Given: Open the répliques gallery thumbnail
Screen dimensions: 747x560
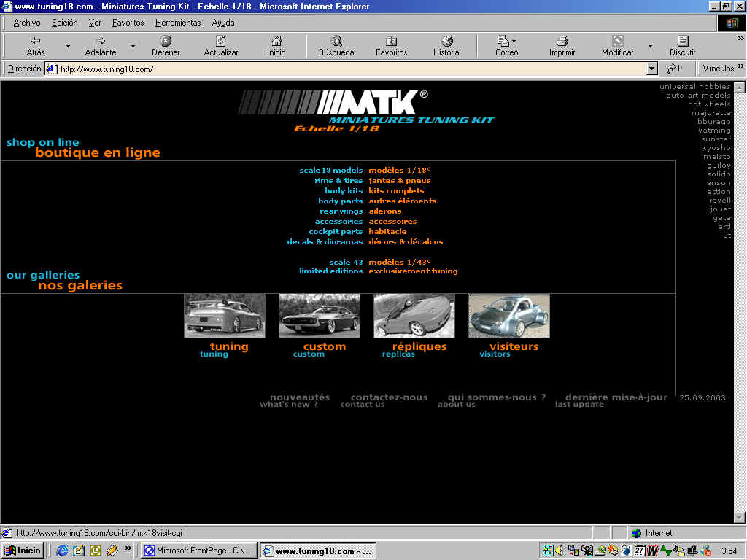Looking at the screenshot, I should (414, 316).
